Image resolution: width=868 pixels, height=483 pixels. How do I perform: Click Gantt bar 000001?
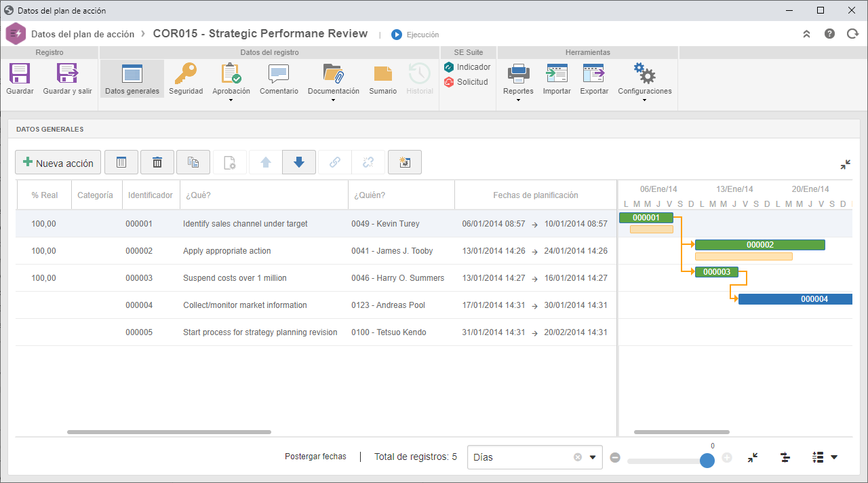tap(646, 218)
